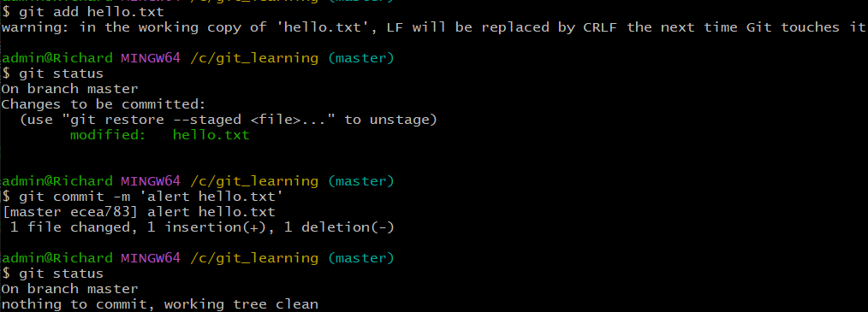The image size is (868, 312).
Task: Click '/c/git_learning' path in the last prompt
Action: 254,258
